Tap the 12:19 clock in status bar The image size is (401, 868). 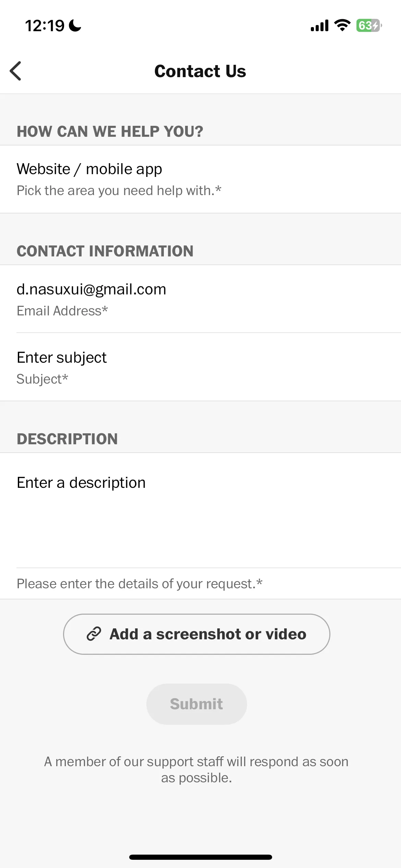tap(45, 26)
